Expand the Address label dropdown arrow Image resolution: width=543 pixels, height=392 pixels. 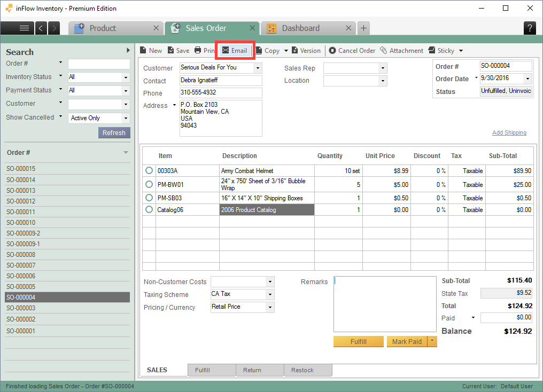click(x=174, y=105)
